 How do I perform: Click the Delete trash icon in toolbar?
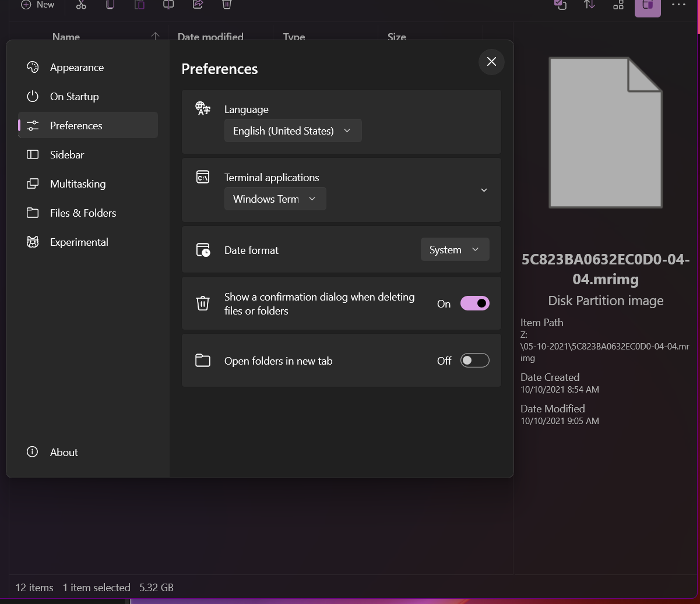[227, 5]
